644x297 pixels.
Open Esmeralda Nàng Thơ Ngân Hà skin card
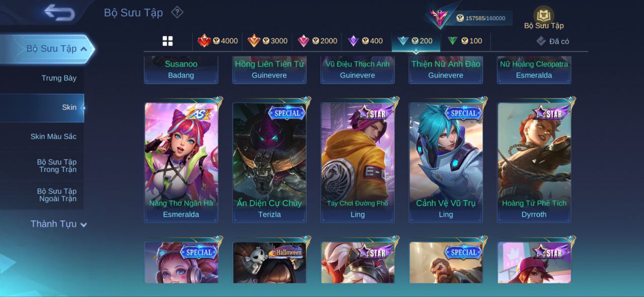(x=181, y=162)
